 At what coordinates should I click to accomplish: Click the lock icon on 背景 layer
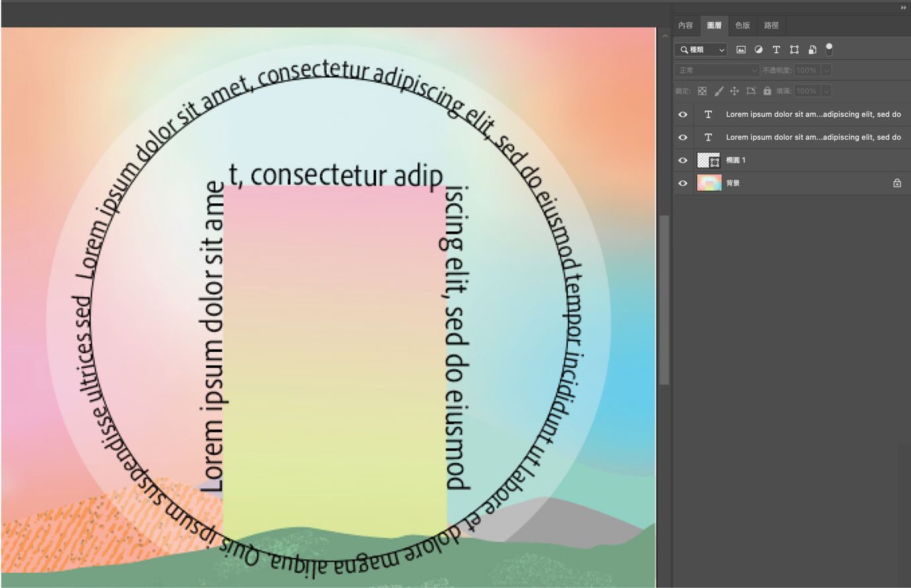[x=897, y=183]
